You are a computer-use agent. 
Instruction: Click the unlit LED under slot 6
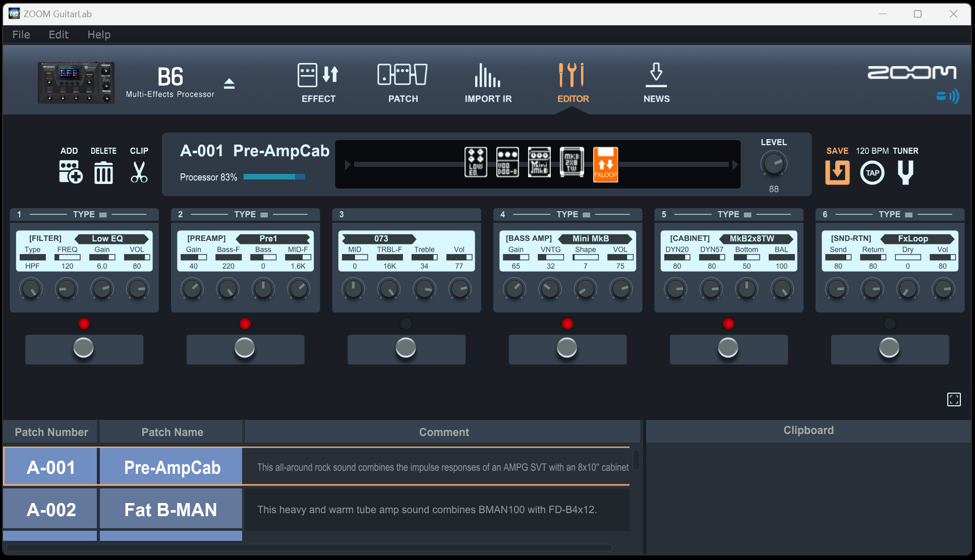coord(890,324)
